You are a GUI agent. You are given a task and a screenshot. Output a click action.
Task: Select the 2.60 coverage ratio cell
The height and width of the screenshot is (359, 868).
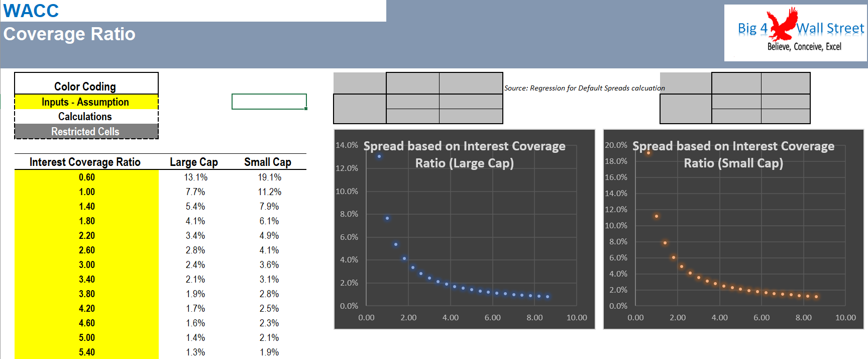pos(86,250)
